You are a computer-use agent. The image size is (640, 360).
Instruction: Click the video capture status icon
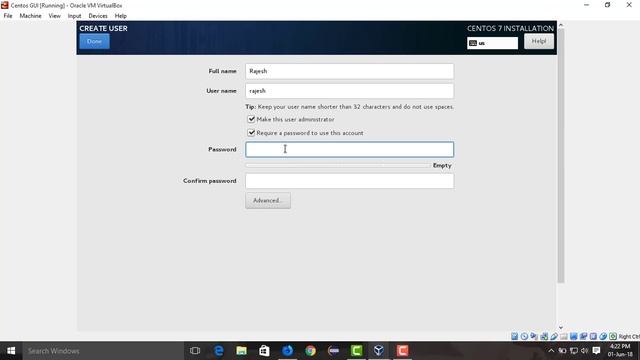[583, 336]
